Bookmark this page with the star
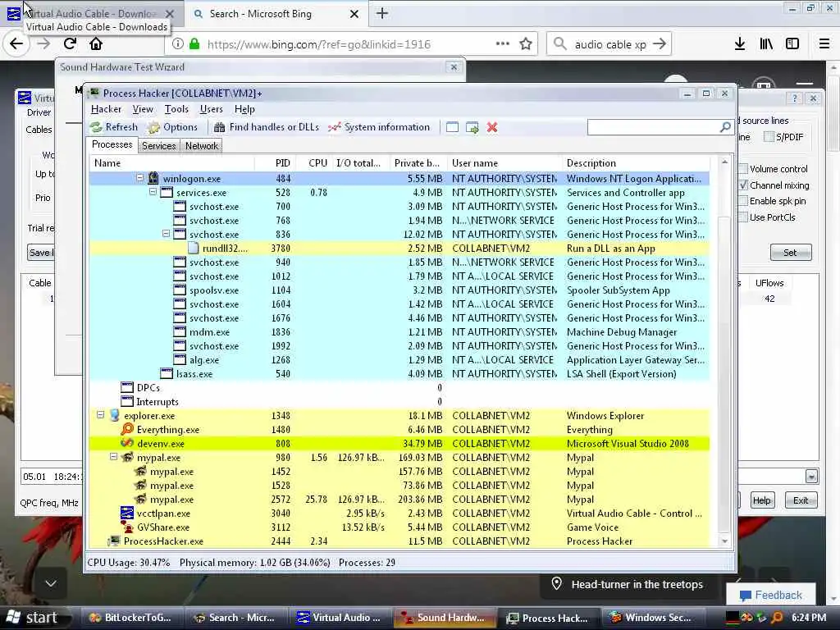The width and height of the screenshot is (840, 630). (526, 44)
